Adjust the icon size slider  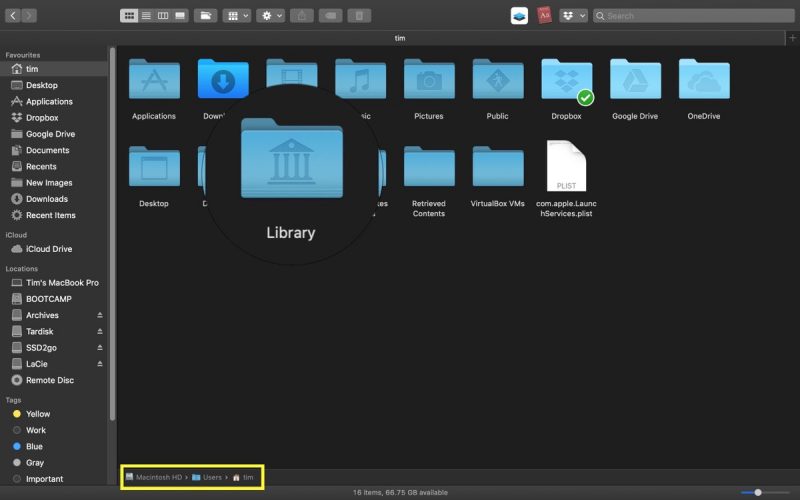758,492
